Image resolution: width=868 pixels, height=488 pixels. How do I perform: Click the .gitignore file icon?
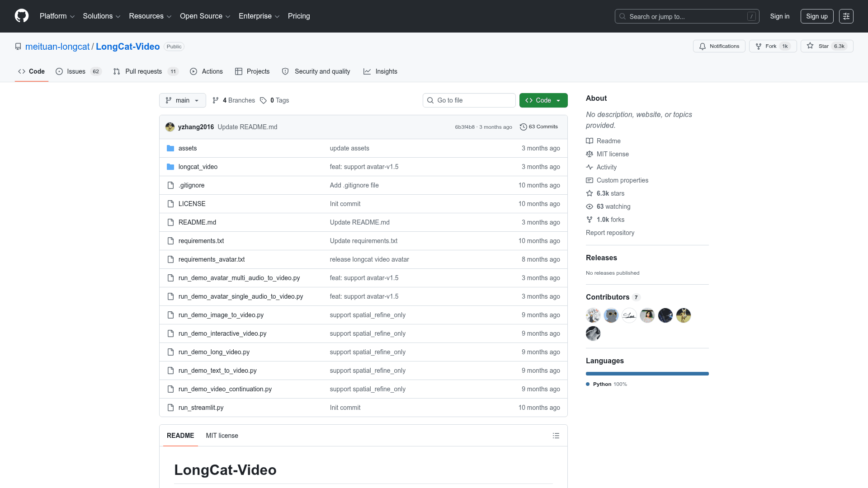click(170, 185)
